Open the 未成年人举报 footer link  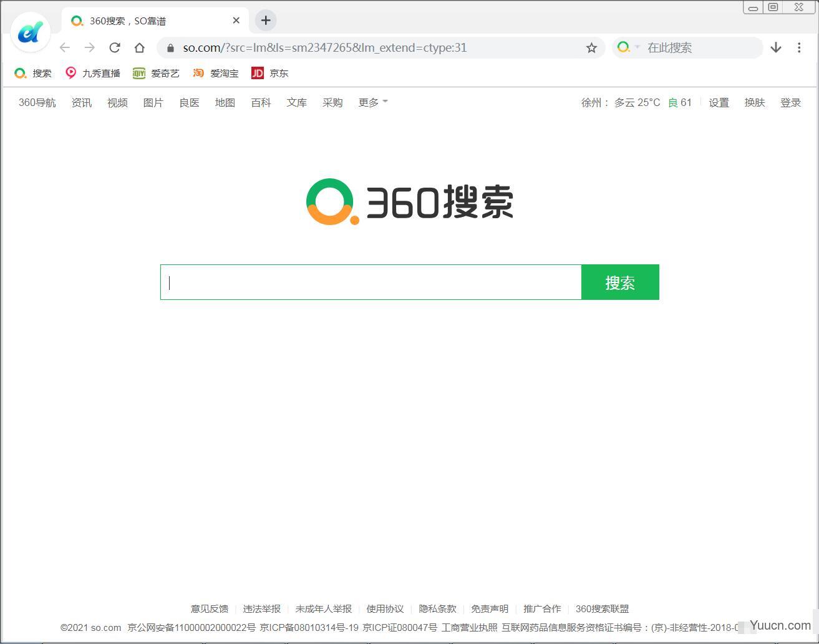(x=324, y=608)
